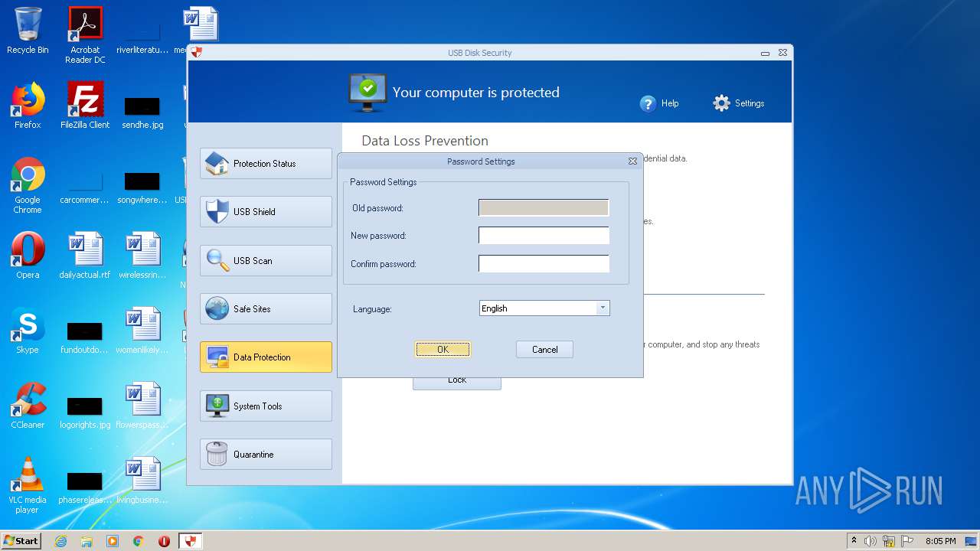Open the FileZilla Client desktop shortcut
Viewport: 980px width, 551px height.
[85, 106]
